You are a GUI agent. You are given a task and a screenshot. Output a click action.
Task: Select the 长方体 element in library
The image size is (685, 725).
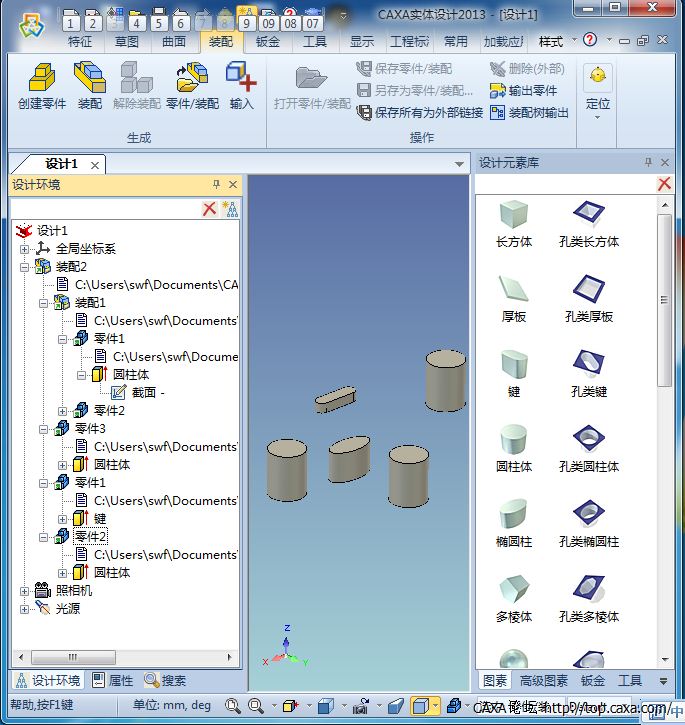click(x=514, y=224)
